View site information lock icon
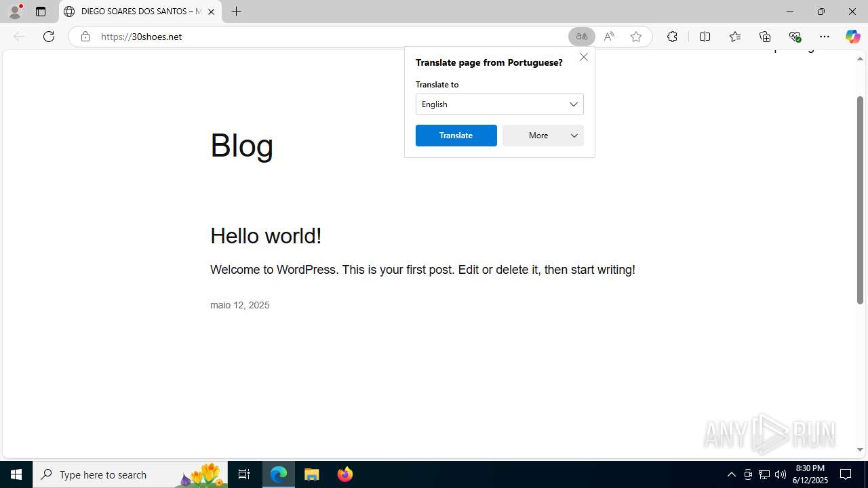This screenshot has height=488, width=868. coord(85,37)
